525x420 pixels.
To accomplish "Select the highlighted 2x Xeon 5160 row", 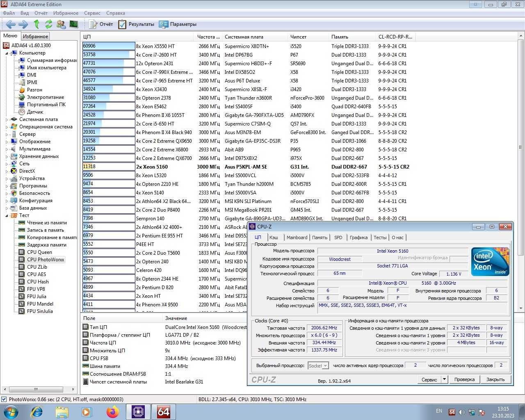I will (249, 167).
